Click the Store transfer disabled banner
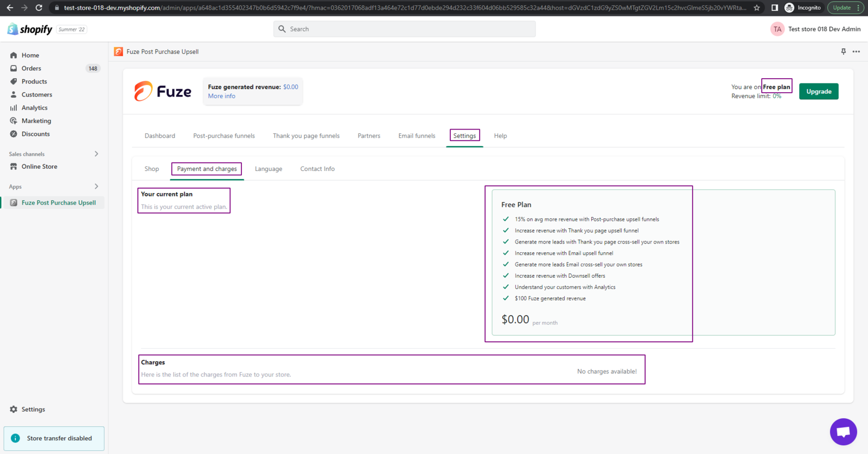Viewport: 868px width, 454px height. 54,438
